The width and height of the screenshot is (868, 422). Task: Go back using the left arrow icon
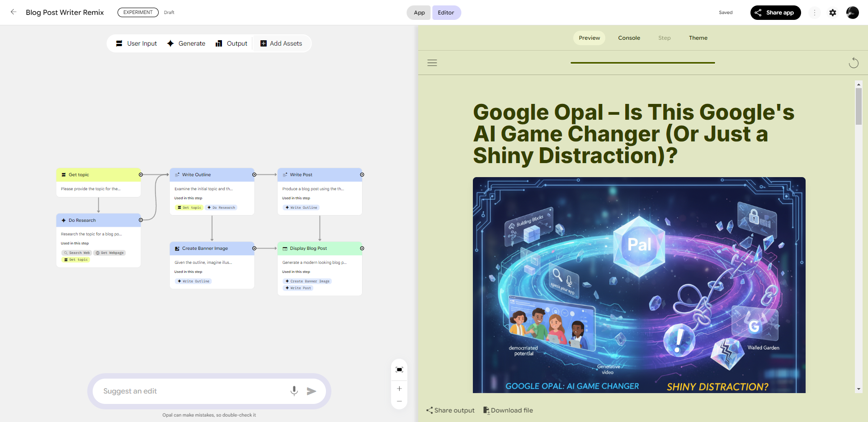click(x=14, y=12)
